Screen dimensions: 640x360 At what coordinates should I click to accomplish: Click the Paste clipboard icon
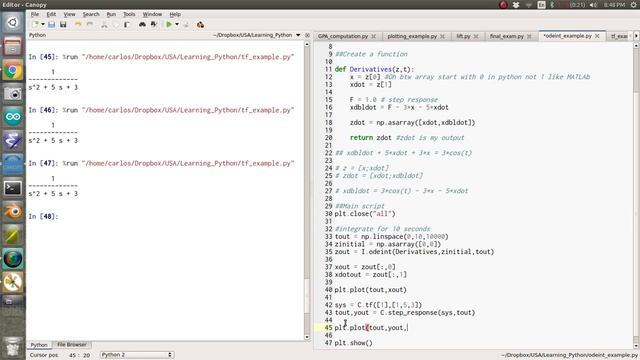tap(127, 25)
